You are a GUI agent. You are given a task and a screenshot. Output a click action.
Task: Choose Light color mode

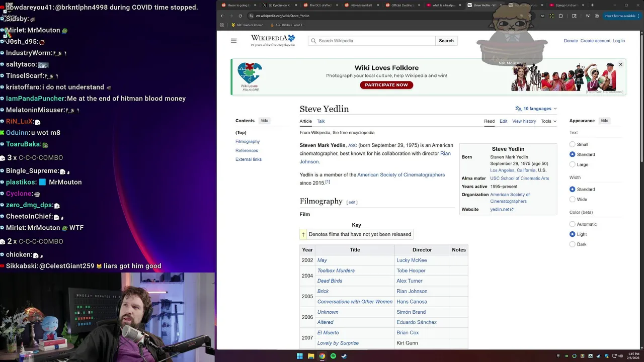(572, 234)
